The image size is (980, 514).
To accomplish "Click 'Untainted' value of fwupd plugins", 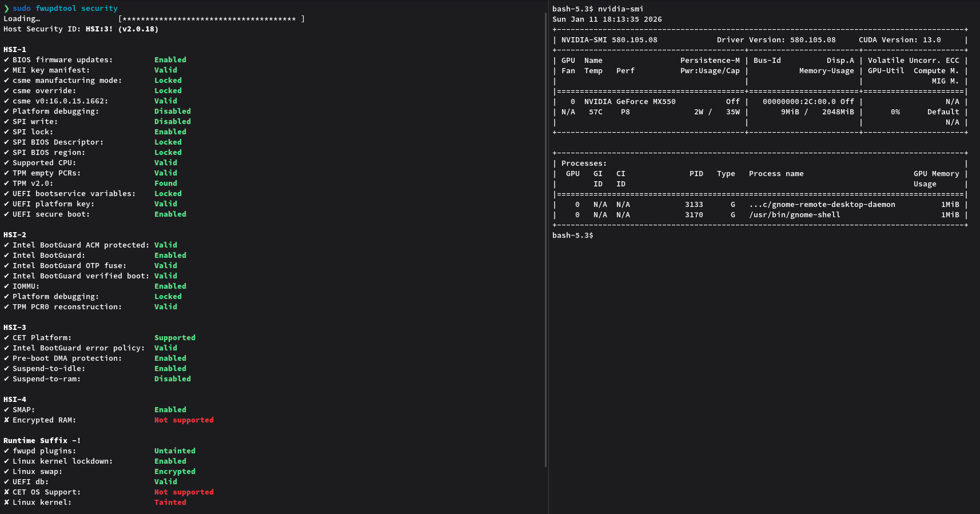I will click(175, 451).
